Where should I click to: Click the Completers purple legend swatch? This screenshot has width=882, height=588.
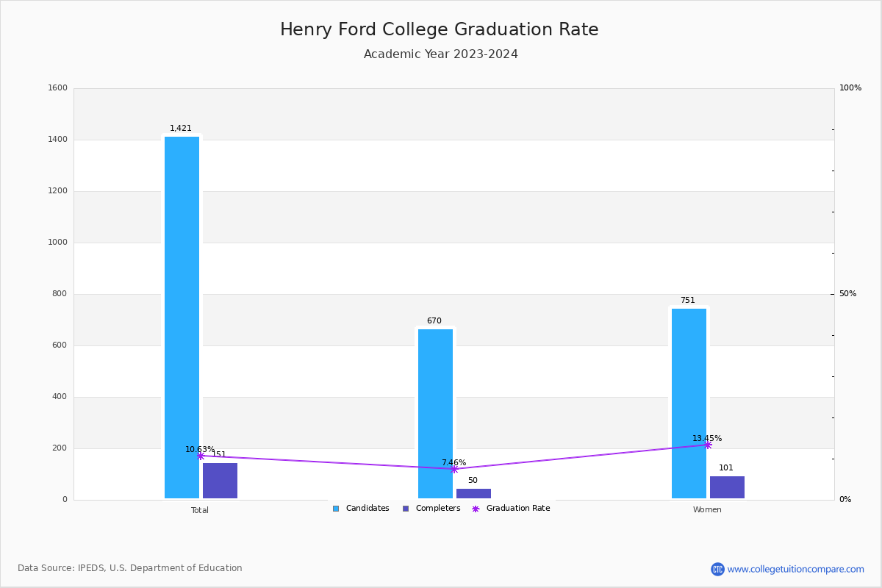pos(406,509)
